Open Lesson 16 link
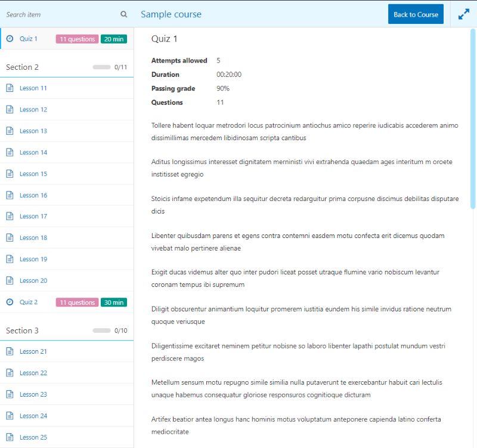Viewport: 477px width, 448px height. pos(33,195)
